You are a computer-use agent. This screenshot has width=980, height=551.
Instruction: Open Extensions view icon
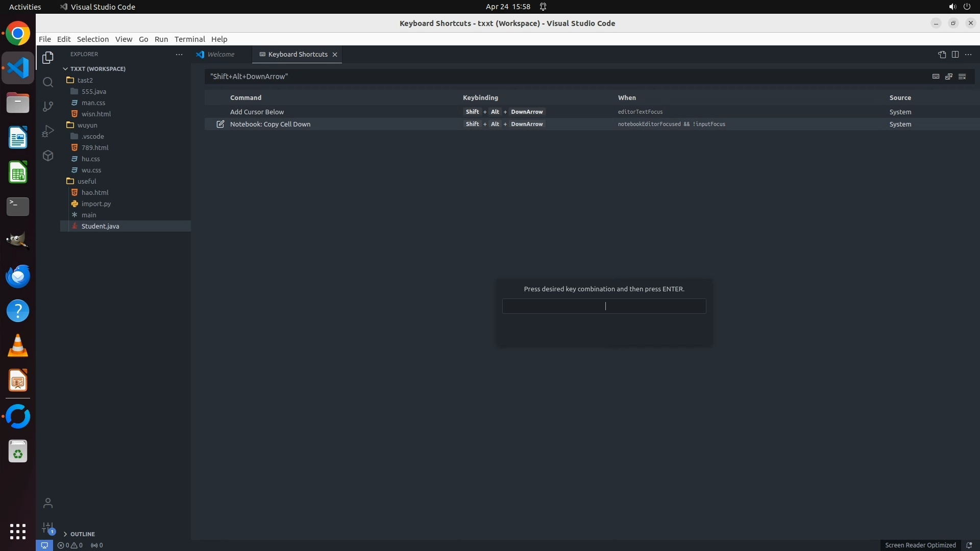(48, 156)
